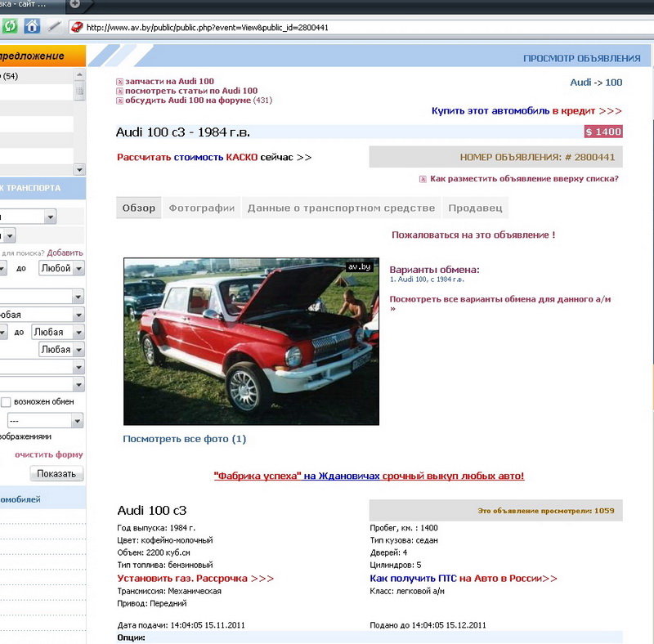This screenshot has width=654, height=644.
Task: Click 'Audi 100 c3 - 1984 г.в.' heading
Action: (182, 132)
